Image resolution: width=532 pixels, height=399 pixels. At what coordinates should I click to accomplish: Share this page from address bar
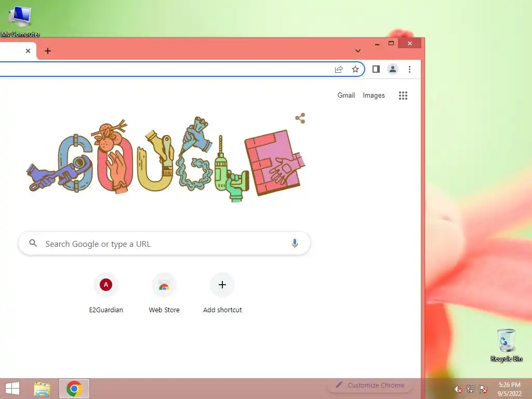click(x=339, y=69)
